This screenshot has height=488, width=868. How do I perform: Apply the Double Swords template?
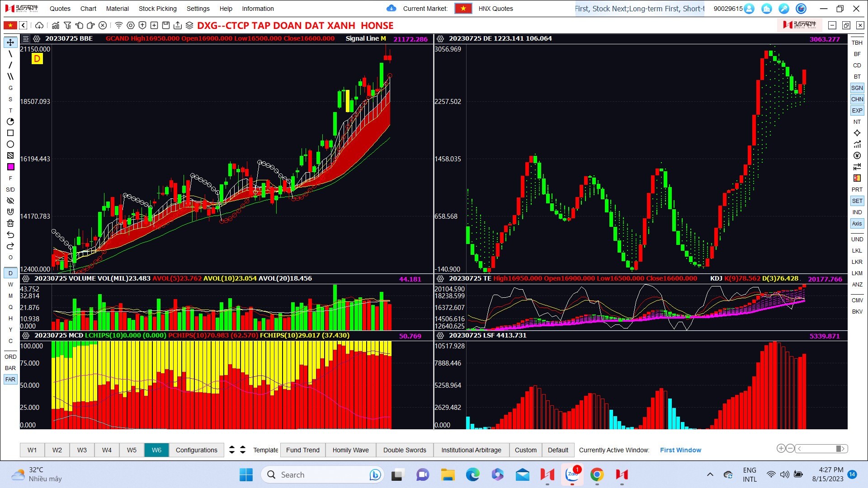click(405, 450)
